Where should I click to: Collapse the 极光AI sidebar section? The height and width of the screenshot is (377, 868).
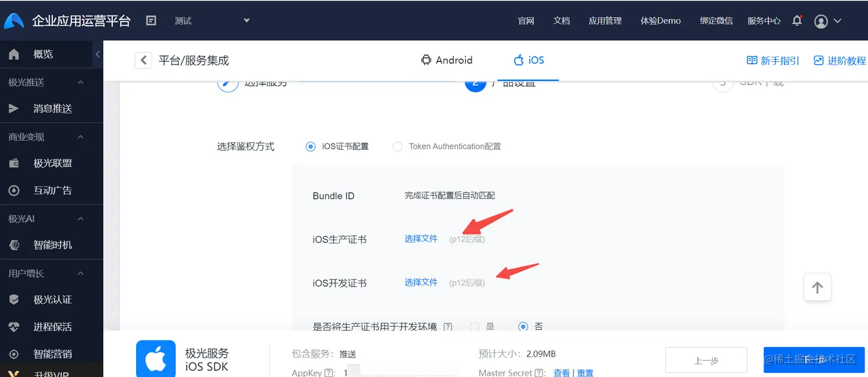coord(80,219)
